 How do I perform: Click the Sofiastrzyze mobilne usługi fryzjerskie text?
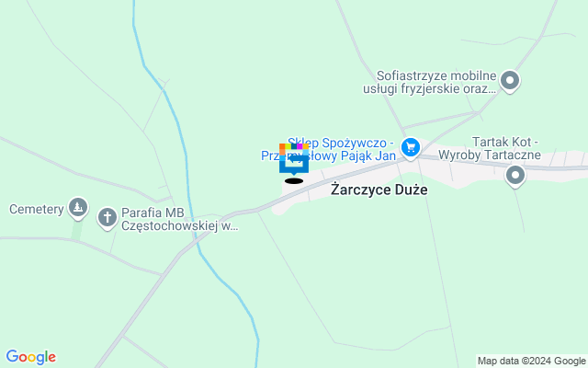click(430, 82)
